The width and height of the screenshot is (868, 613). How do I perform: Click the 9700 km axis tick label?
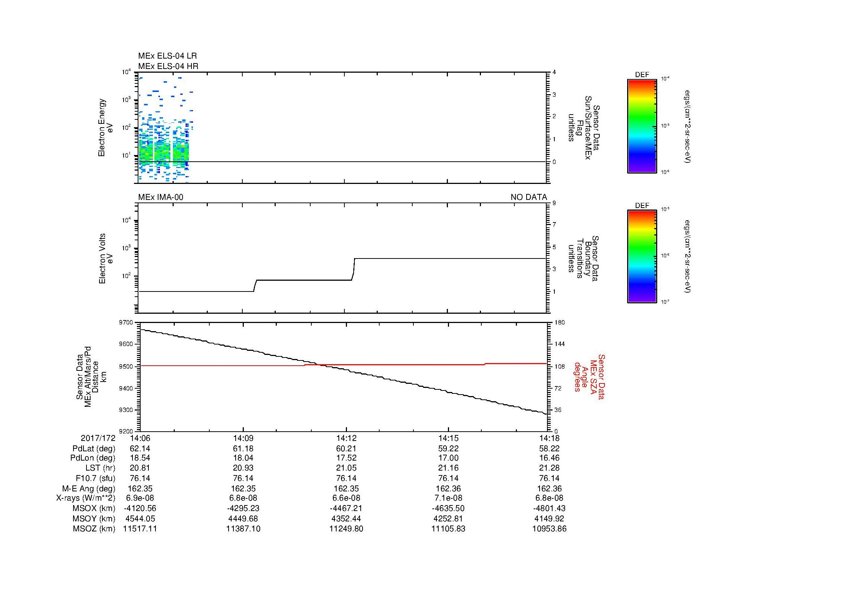(126, 323)
